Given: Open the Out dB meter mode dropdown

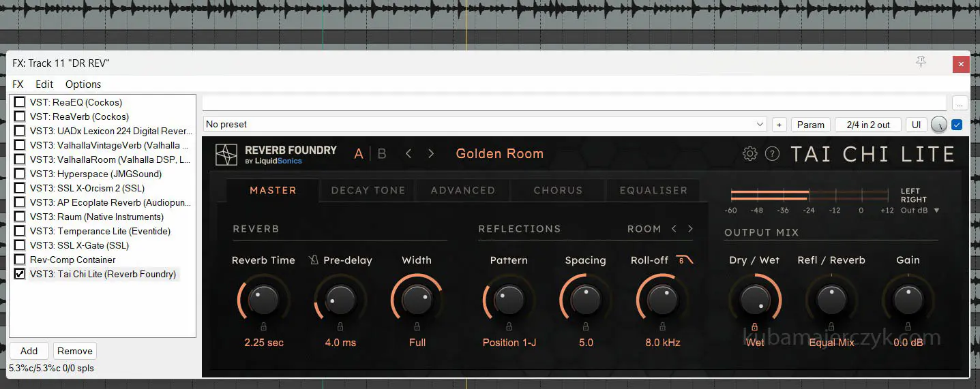Looking at the screenshot, I should [920, 211].
